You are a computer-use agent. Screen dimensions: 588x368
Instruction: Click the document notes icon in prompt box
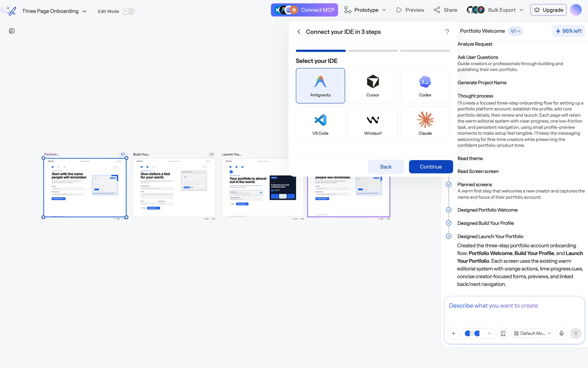pos(503,333)
